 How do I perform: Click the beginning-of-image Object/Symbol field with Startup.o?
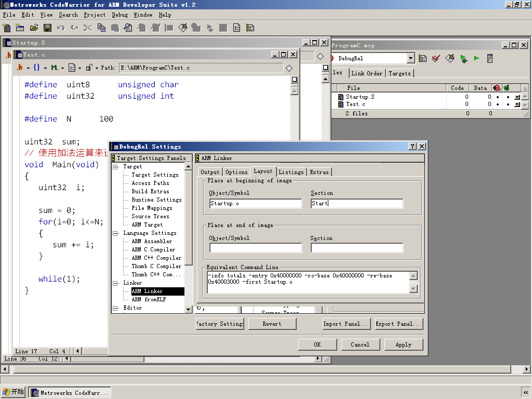point(256,203)
